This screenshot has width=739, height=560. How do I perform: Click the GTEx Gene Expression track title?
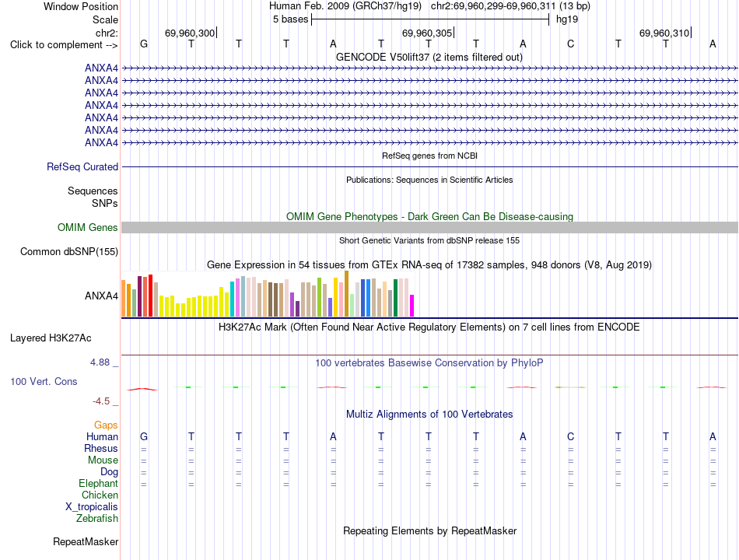tap(429, 265)
